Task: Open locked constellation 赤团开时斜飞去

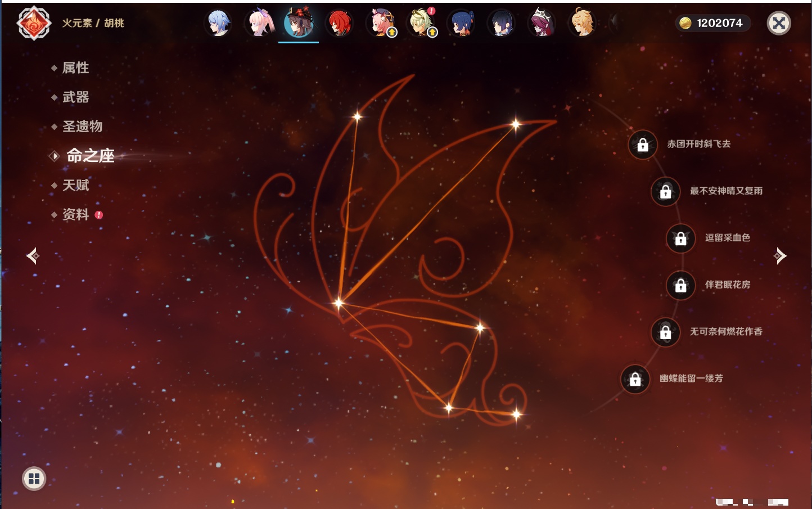Action: (x=643, y=145)
